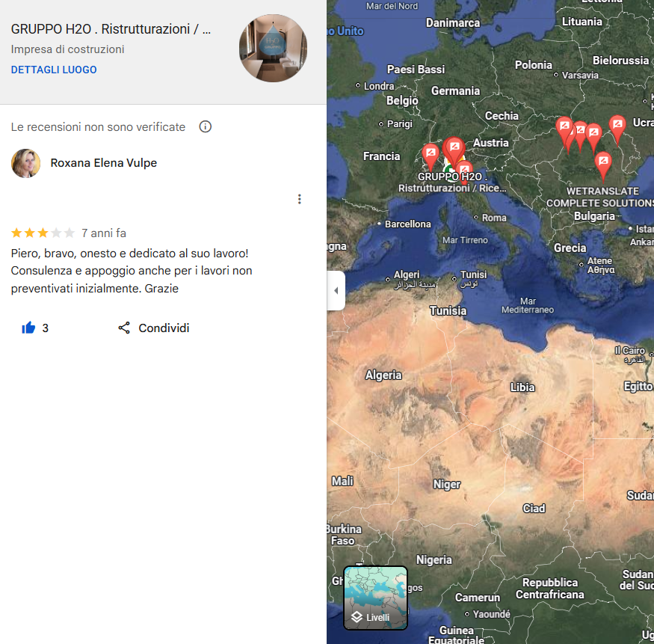
Task: Click the Nigeria country label
Action: [x=434, y=559]
